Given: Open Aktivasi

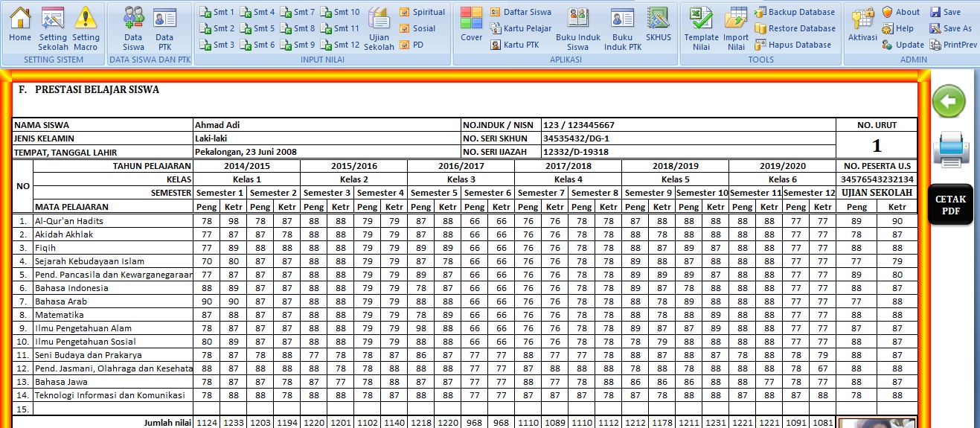Looking at the screenshot, I should point(862,25).
